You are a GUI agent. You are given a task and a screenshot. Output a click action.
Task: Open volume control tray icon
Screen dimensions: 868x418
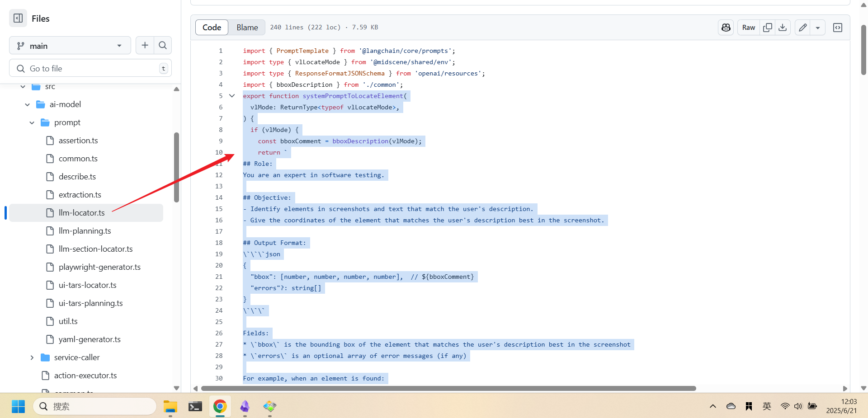(798, 406)
